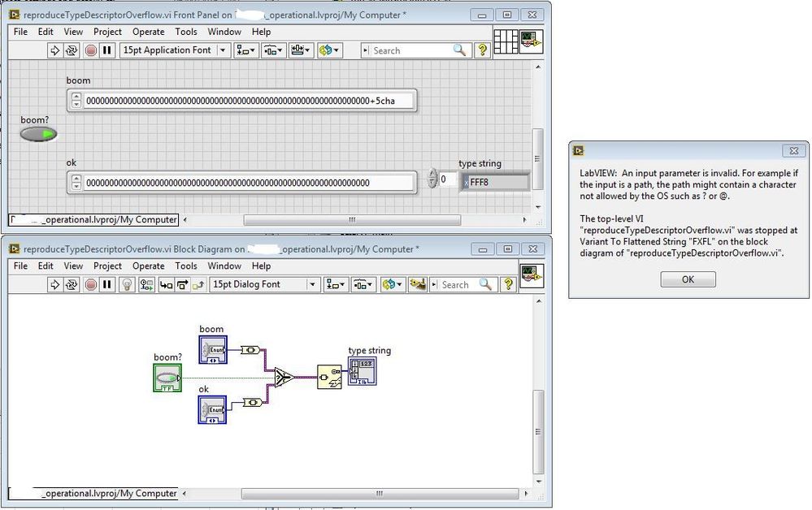This screenshot has width=812, height=510.
Task: Click Retain Wire Values icon
Action: (x=146, y=284)
